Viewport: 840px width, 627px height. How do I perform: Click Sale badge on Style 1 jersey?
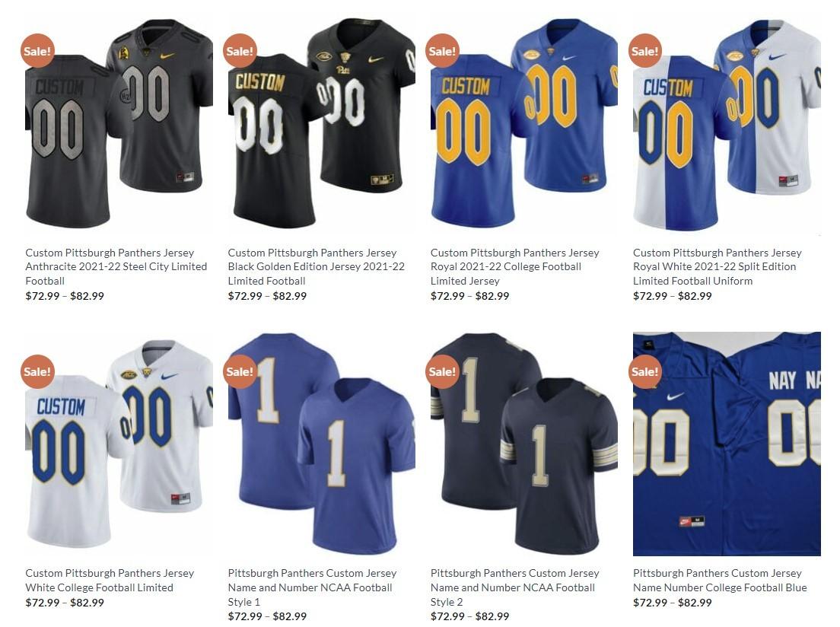240,371
